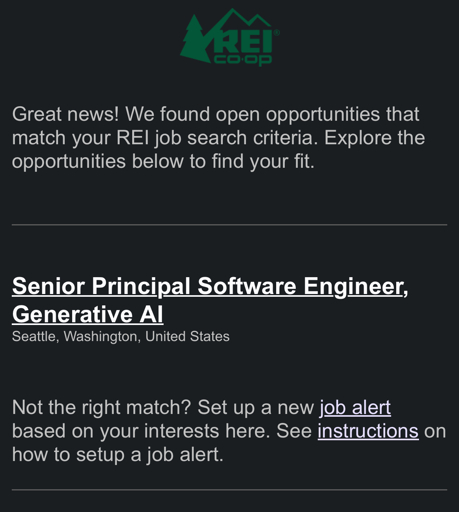This screenshot has height=512, width=459.
Task: Open the 'job alert' link
Action: (x=355, y=407)
